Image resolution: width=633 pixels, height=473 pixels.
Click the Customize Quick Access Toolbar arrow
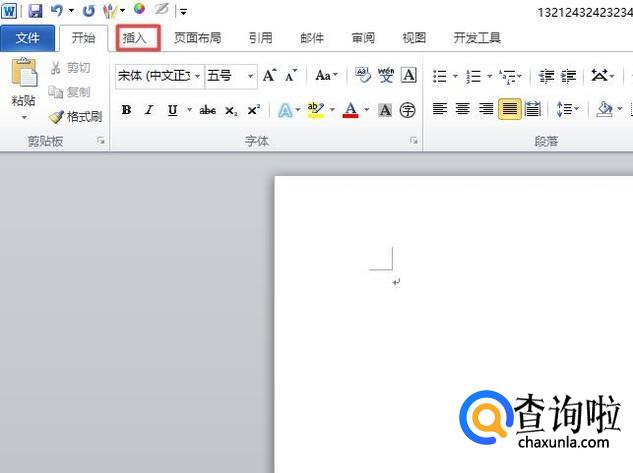pos(183,12)
